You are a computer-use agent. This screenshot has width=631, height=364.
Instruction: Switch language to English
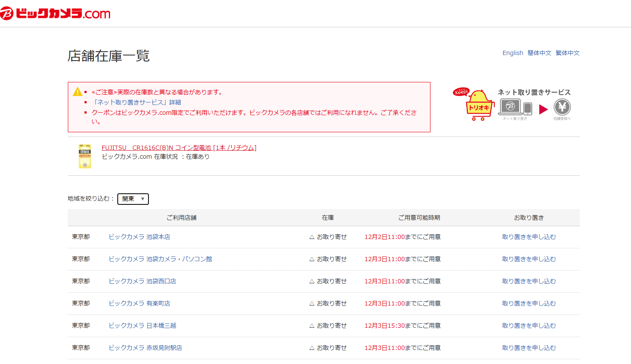512,53
